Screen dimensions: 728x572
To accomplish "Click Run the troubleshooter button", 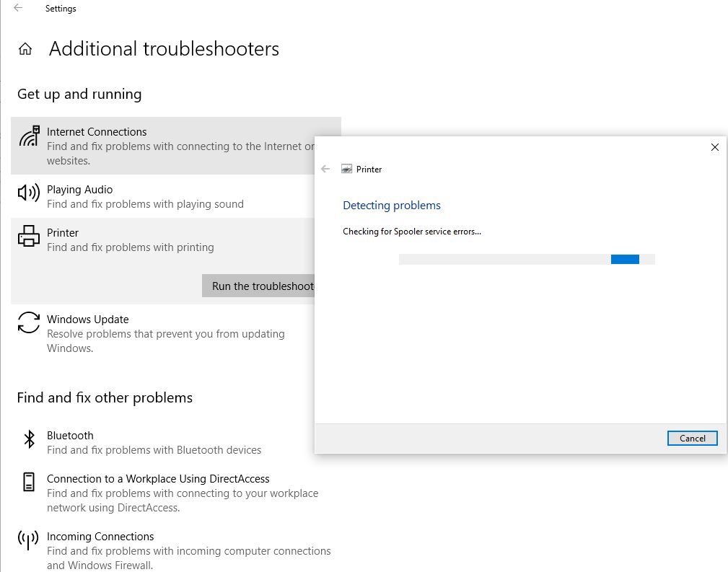I will click(258, 286).
